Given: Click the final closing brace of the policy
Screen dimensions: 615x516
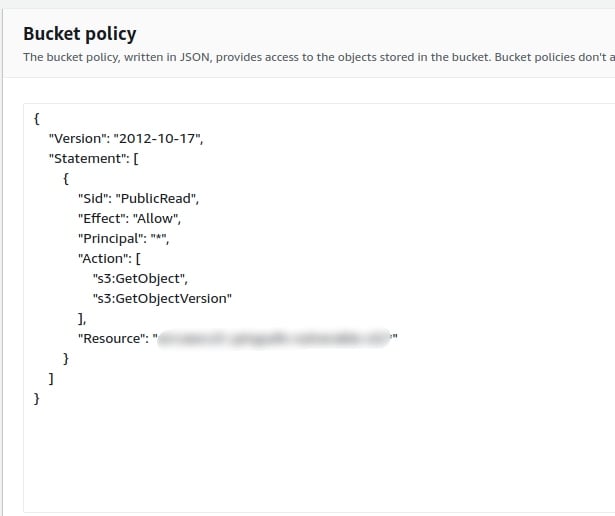Looking at the screenshot, I should coord(37,398).
